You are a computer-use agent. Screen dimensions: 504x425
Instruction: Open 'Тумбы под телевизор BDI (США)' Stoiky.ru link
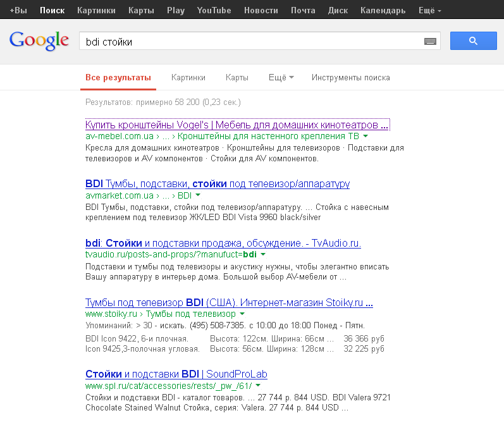(229, 302)
